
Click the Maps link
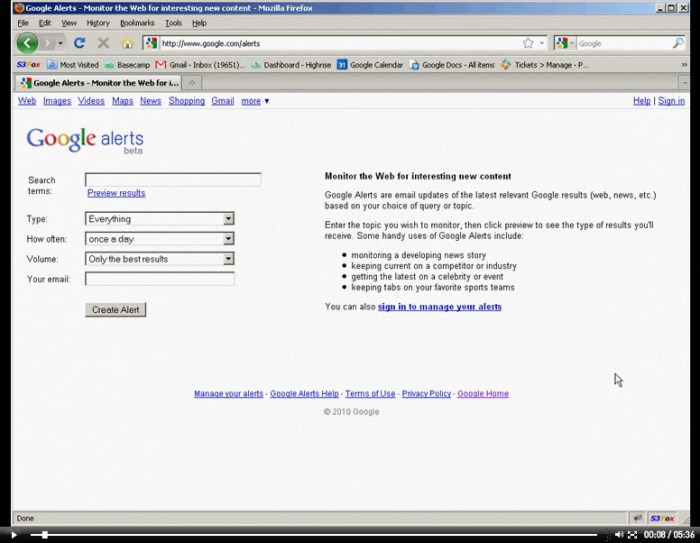123,101
